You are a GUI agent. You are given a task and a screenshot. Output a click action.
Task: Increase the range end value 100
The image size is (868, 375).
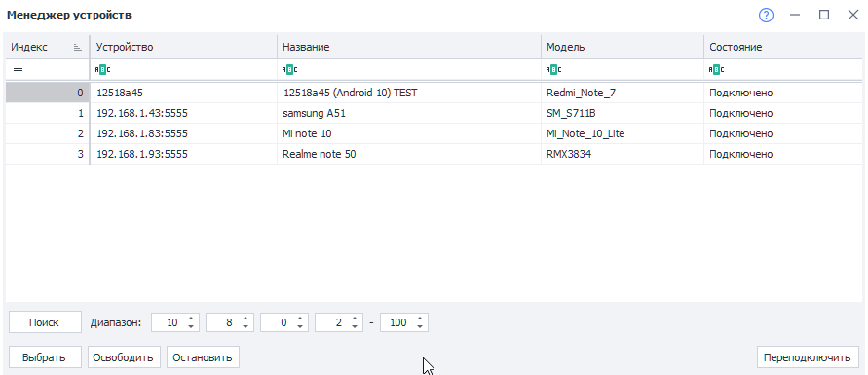coord(420,319)
